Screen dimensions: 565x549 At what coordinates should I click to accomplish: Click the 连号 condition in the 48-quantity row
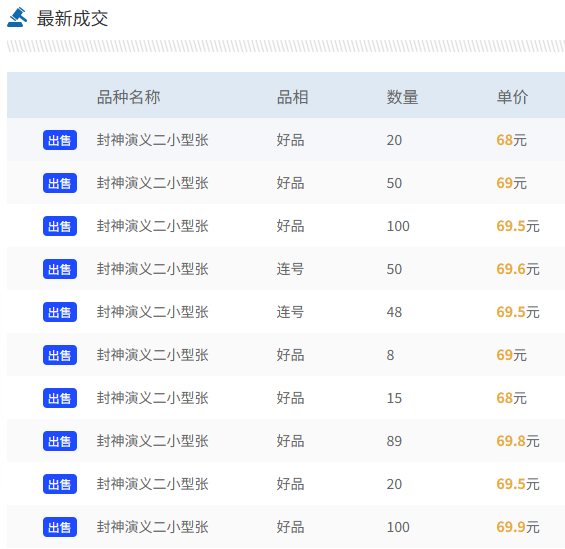click(290, 312)
